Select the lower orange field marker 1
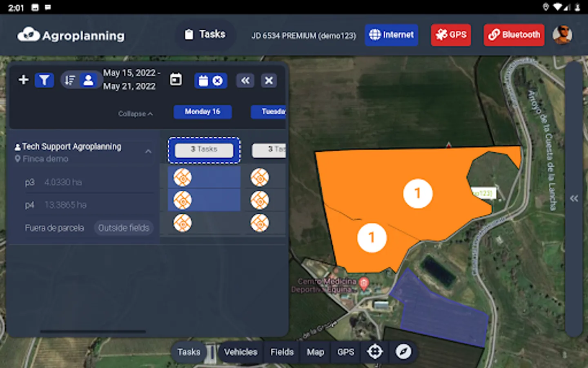Viewport: 588px width, 368px height. click(x=372, y=238)
